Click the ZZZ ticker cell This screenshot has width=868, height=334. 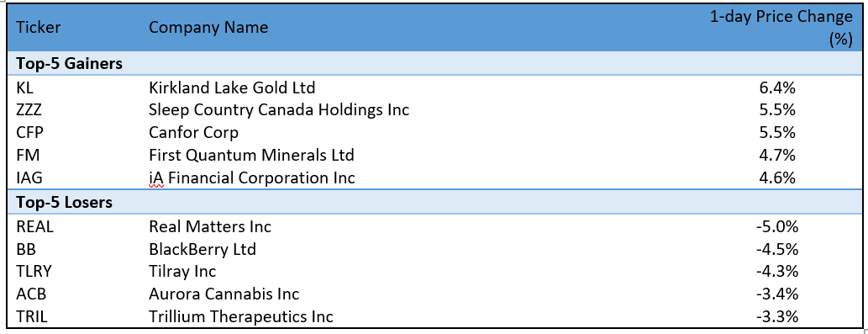[29, 109]
